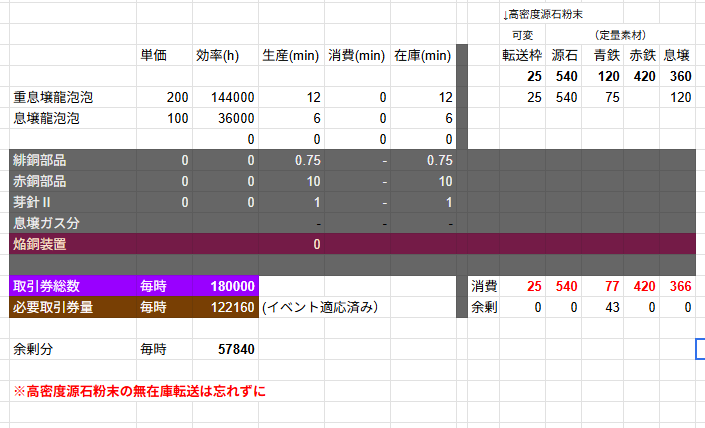Click the 赤銅部品 row label

point(73,181)
